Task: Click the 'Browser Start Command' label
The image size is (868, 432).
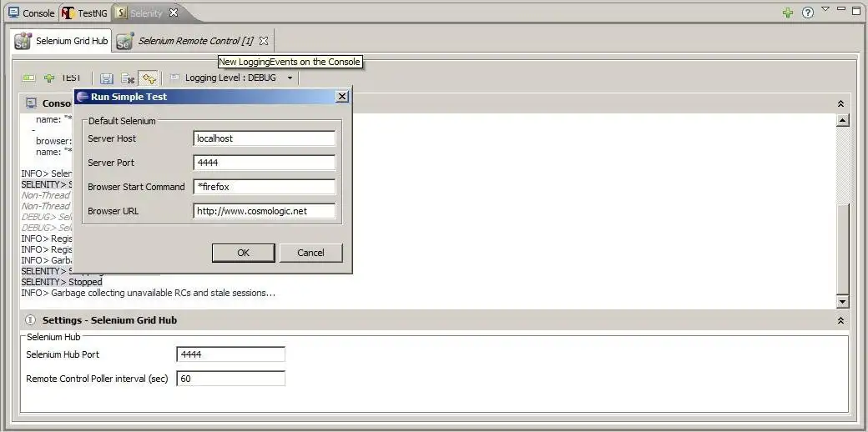Action: pos(136,187)
